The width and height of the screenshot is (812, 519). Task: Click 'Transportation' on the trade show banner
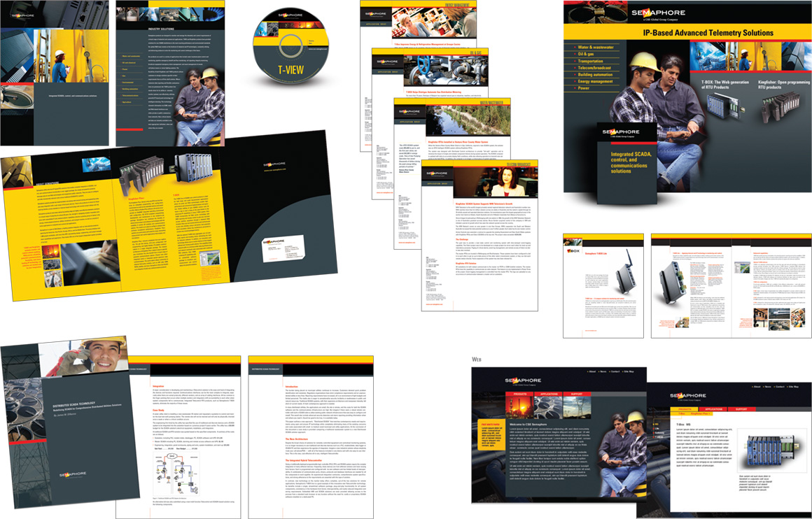point(590,61)
